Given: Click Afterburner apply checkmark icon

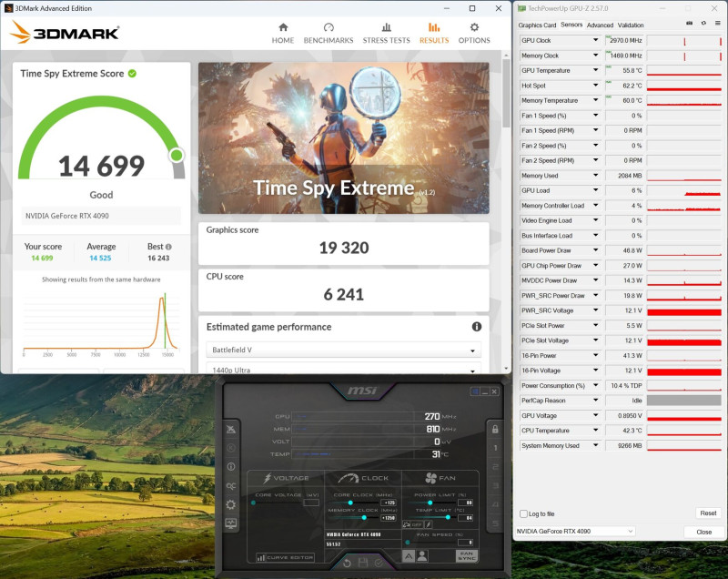Looking at the screenshot, I should 379,564.
